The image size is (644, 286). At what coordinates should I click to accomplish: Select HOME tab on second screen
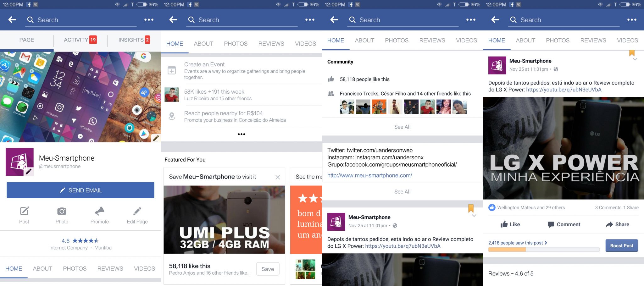(175, 44)
